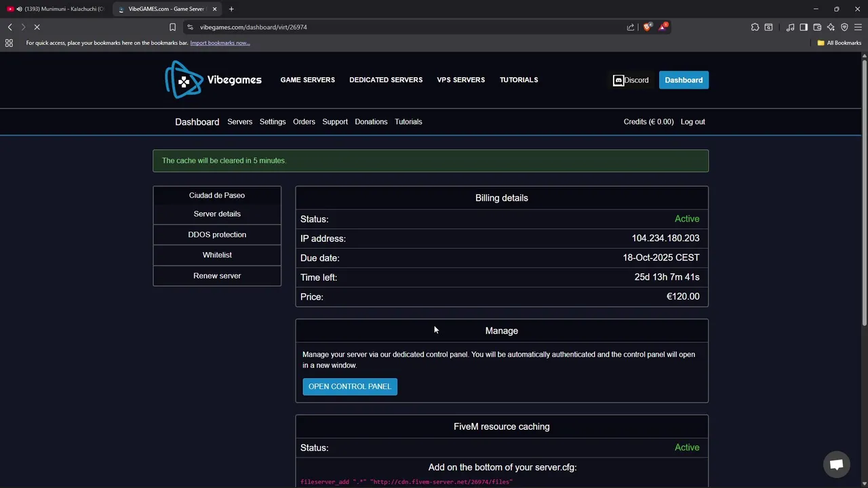The height and width of the screenshot is (488, 868).
Task: Close the VibeGAMES tab
Action: coord(215,9)
